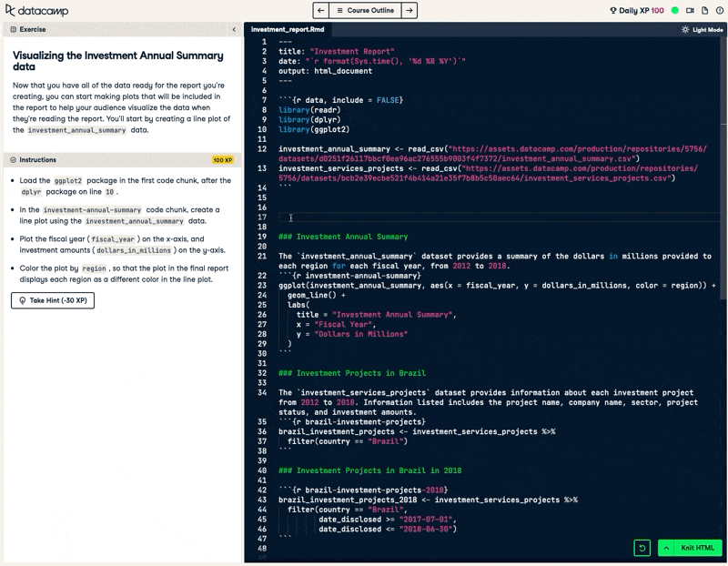Click the reset code icon button

(x=642, y=548)
